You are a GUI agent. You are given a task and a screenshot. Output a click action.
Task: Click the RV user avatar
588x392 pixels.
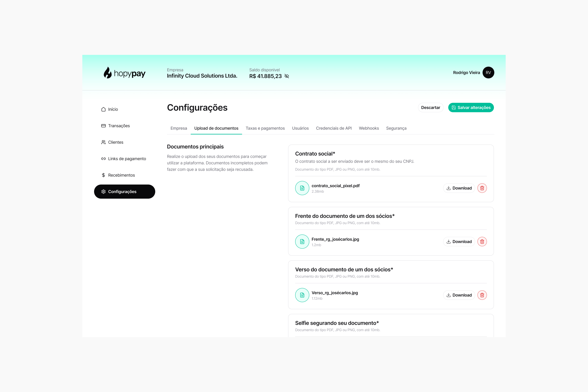point(488,73)
